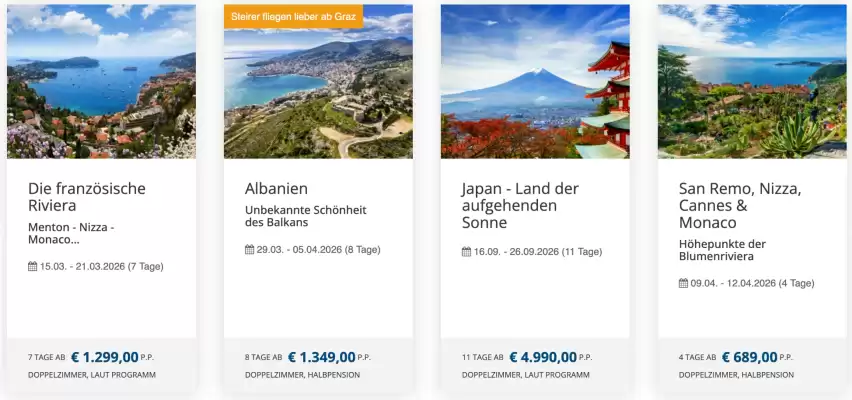Open the Mount Fuji pagoda photo
The height and width of the screenshot is (400, 852).
[535, 82]
